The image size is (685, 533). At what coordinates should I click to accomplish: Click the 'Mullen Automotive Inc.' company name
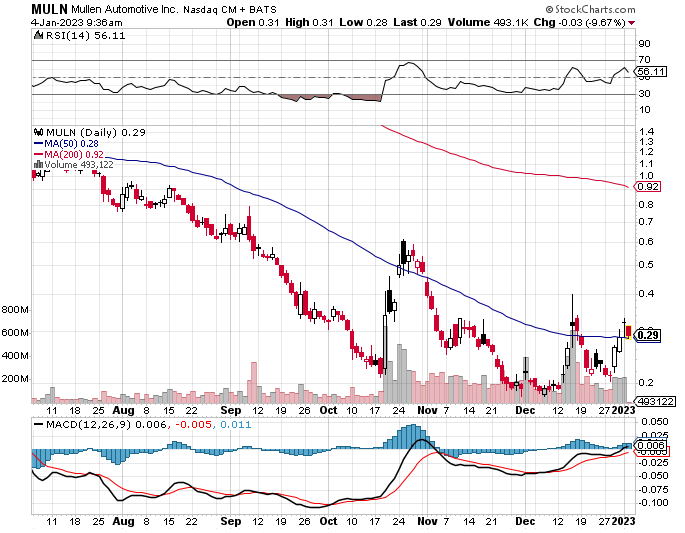point(125,9)
